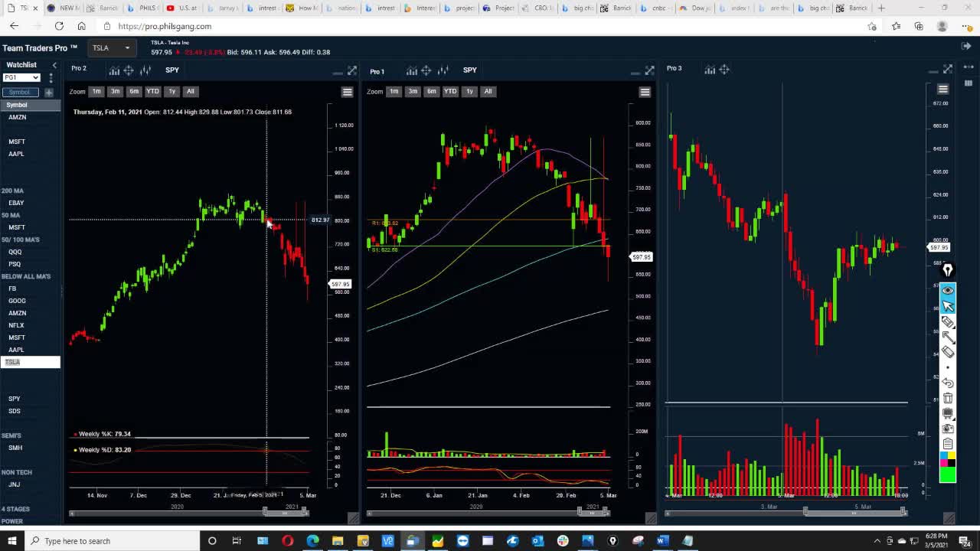Open Edge browser from taskbar
Screen dimensions: 980x551
(312, 541)
